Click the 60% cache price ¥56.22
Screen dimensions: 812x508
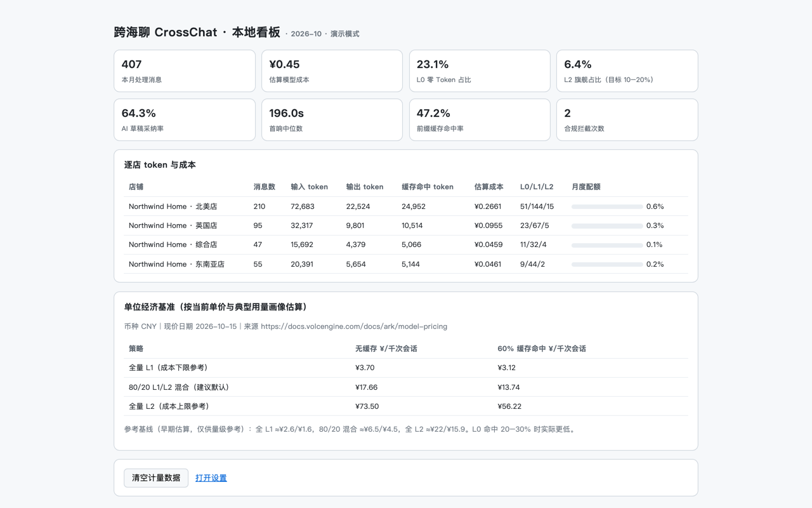click(x=509, y=406)
